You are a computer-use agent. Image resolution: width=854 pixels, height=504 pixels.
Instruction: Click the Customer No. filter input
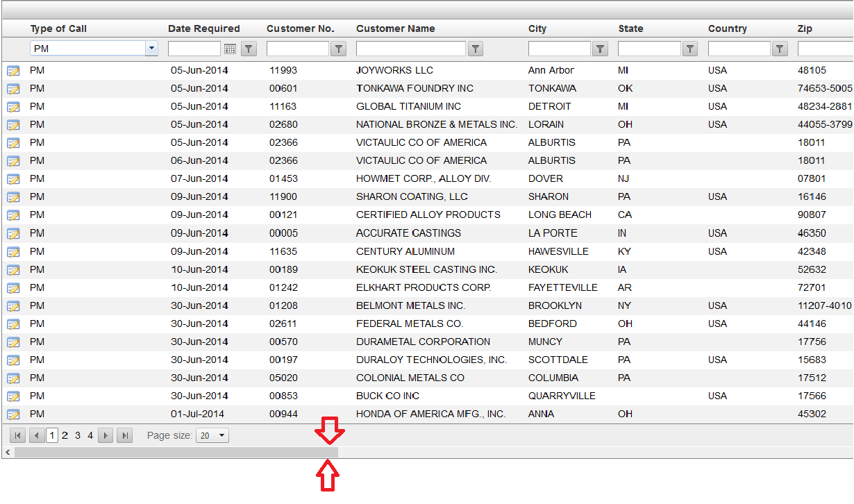(x=298, y=49)
